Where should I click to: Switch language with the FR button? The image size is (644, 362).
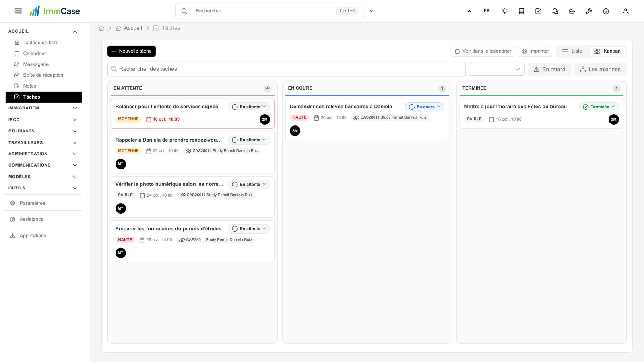487,11
